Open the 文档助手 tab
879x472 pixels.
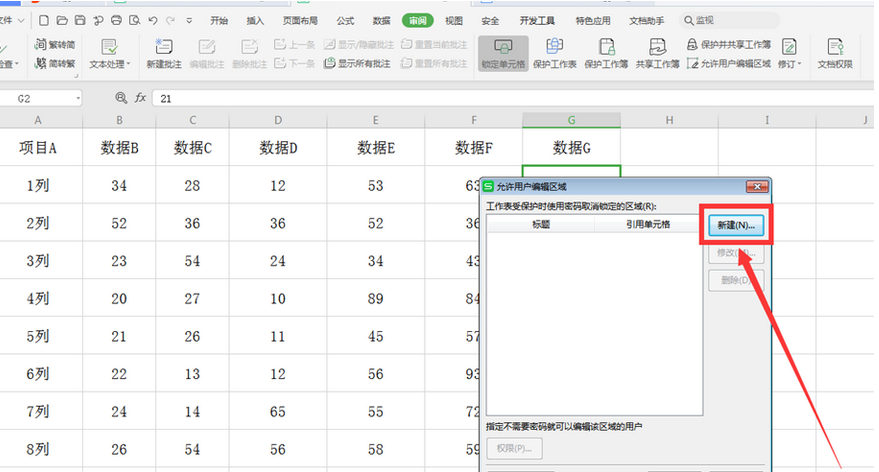(x=646, y=21)
